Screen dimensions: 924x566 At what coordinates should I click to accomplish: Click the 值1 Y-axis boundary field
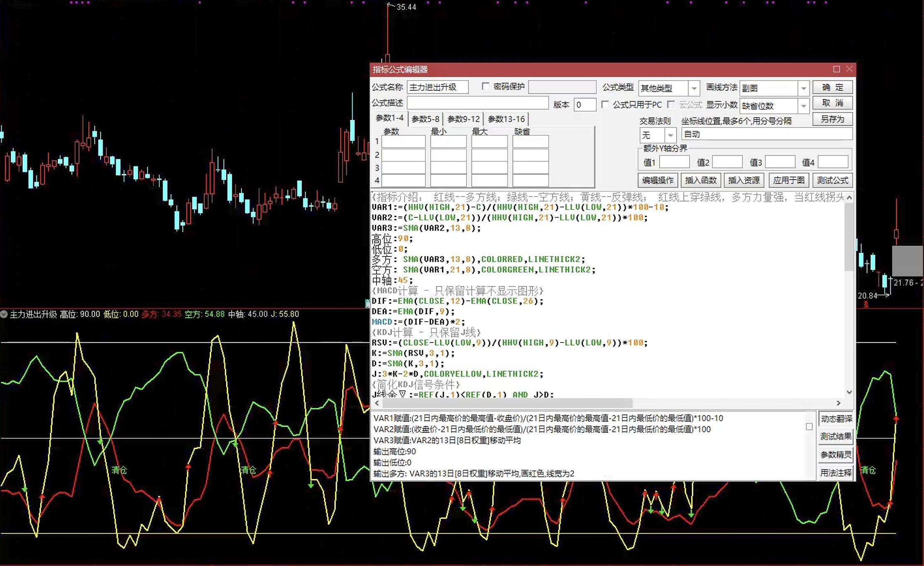click(675, 162)
